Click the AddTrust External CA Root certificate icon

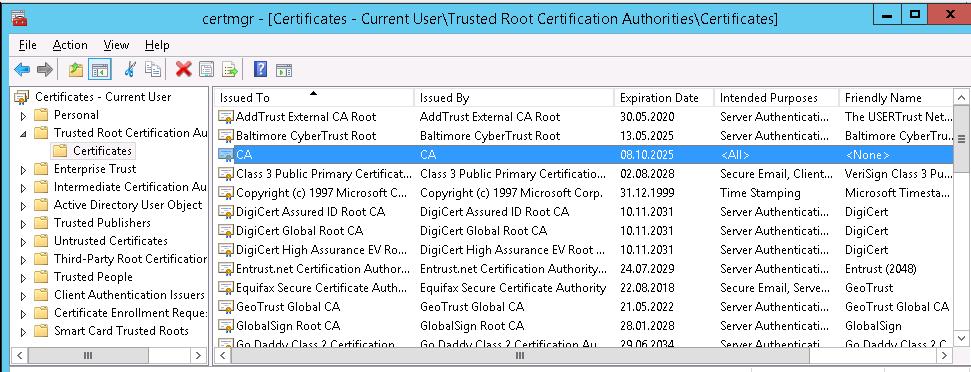tap(226, 116)
